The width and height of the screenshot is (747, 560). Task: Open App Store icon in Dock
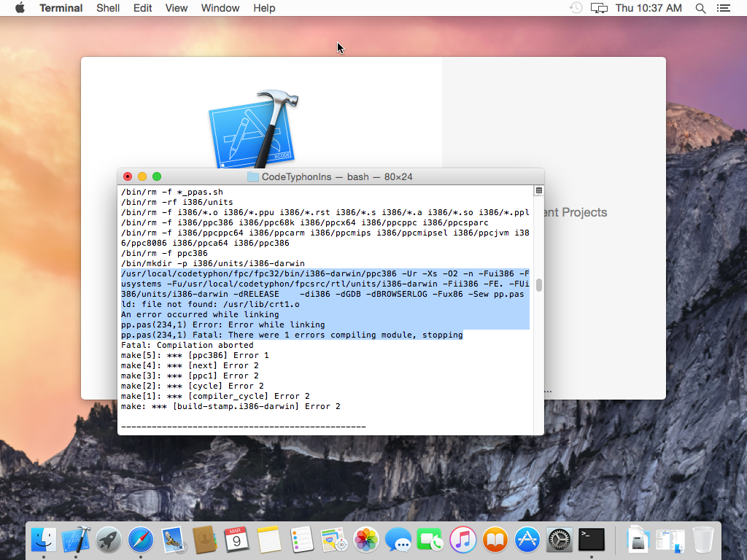[527, 540]
